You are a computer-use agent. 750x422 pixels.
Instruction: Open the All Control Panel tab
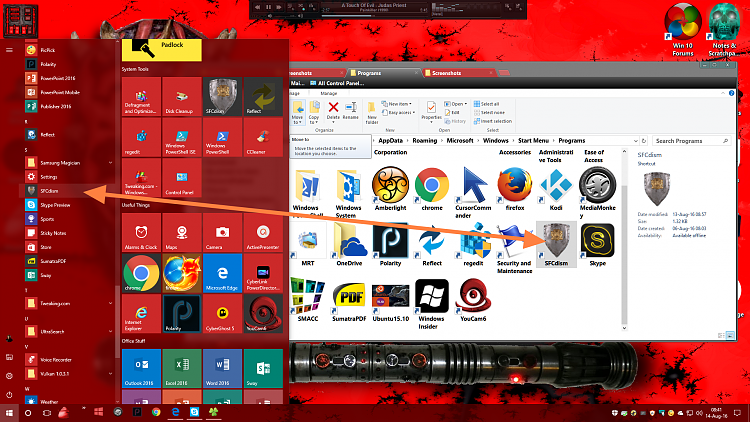(337, 83)
